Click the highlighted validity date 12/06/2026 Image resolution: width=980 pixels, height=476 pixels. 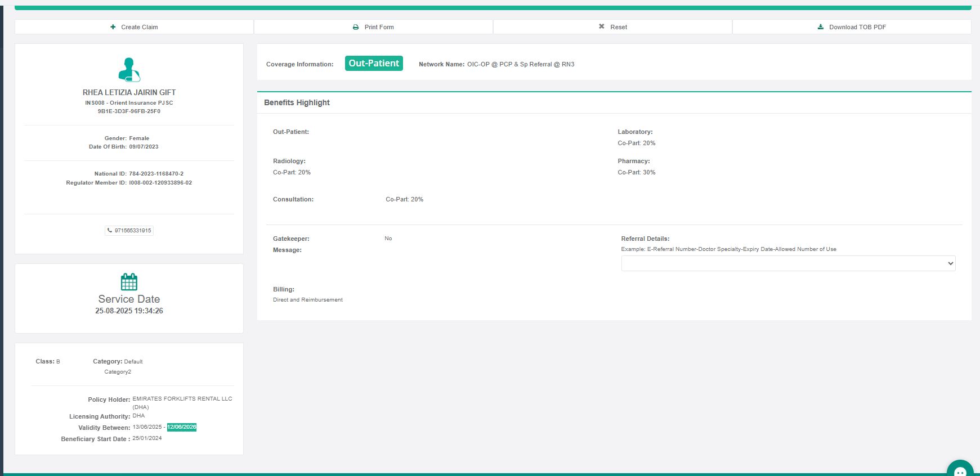(182, 427)
